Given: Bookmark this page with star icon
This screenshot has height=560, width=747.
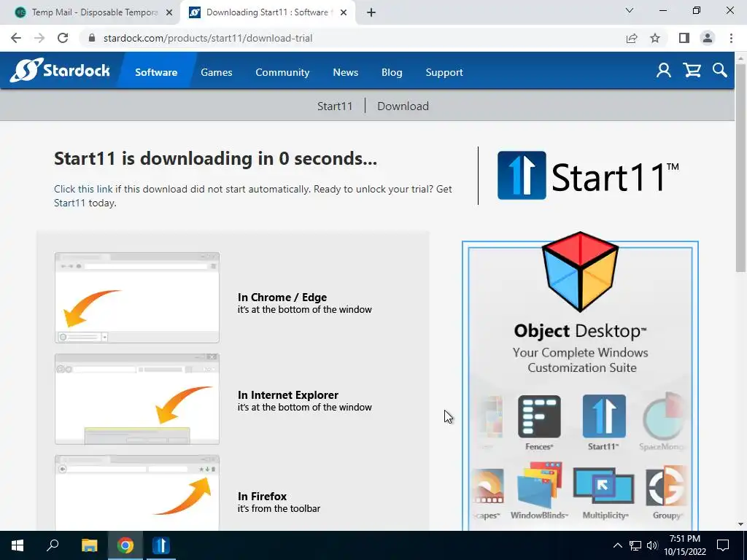Looking at the screenshot, I should tap(655, 38).
